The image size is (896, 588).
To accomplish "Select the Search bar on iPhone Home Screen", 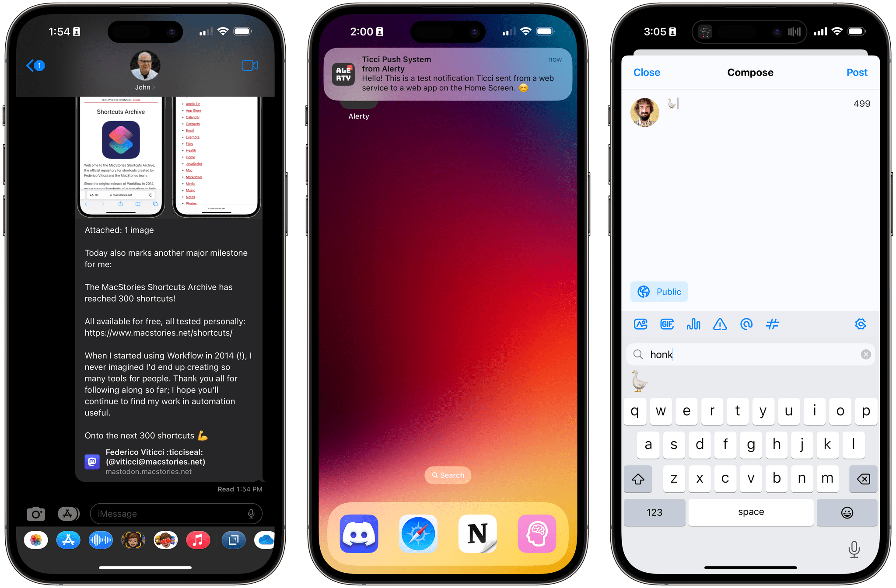I will 448,475.
